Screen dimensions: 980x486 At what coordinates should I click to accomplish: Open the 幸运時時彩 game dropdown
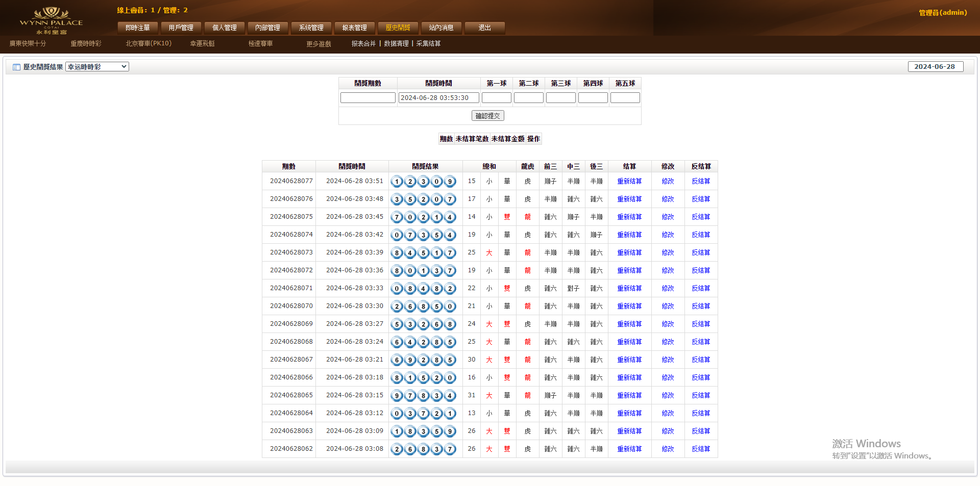point(97,67)
